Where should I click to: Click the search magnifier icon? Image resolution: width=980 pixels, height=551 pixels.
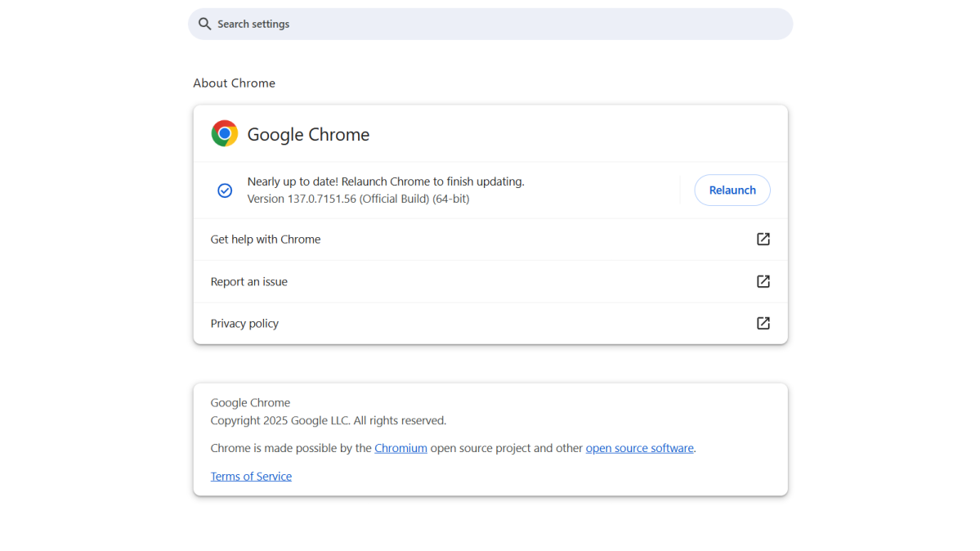coord(204,24)
